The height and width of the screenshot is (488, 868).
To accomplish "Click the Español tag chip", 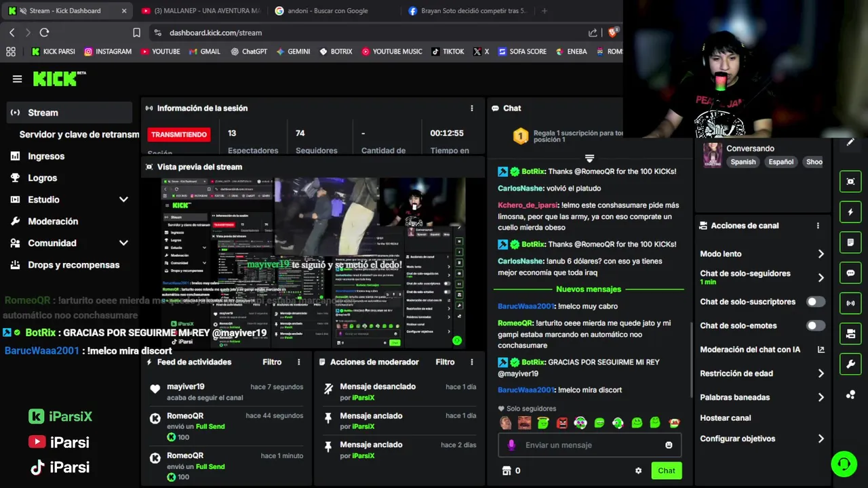I will (781, 162).
